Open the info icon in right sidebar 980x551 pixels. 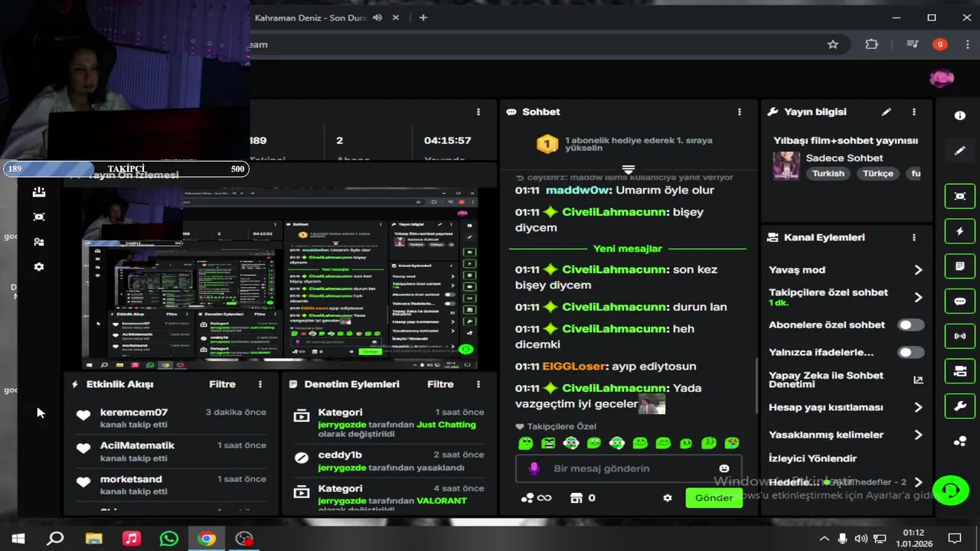pyautogui.click(x=959, y=116)
